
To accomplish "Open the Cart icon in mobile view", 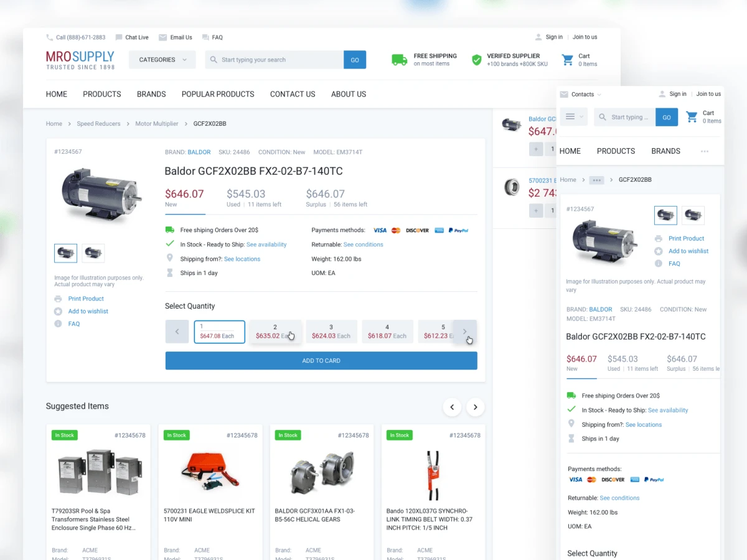I will pos(692,117).
